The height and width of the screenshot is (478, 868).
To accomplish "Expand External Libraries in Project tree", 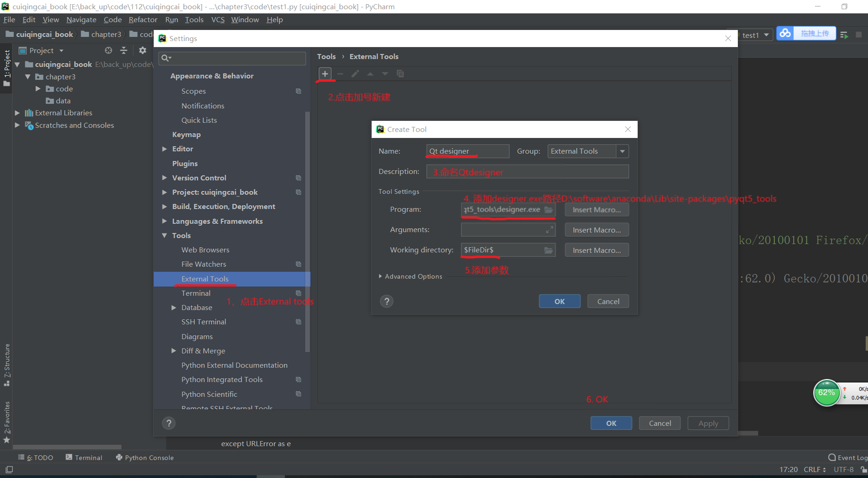I will (x=17, y=113).
